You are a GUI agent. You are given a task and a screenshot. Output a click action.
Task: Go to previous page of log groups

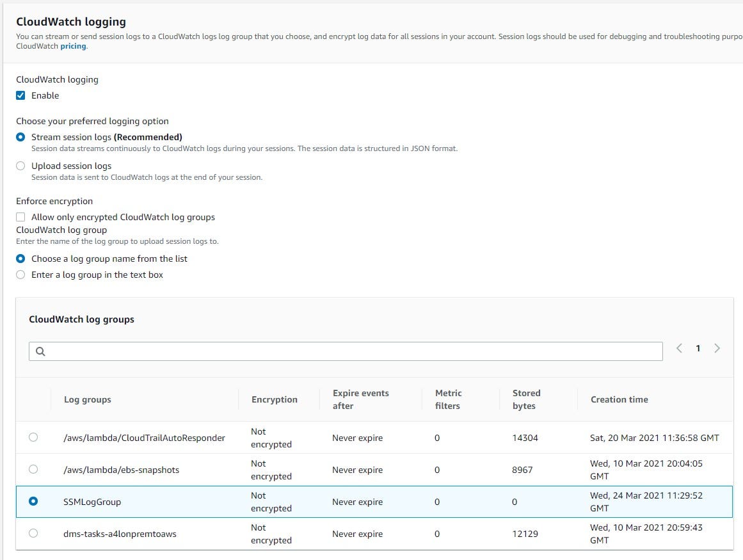coord(679,348)
